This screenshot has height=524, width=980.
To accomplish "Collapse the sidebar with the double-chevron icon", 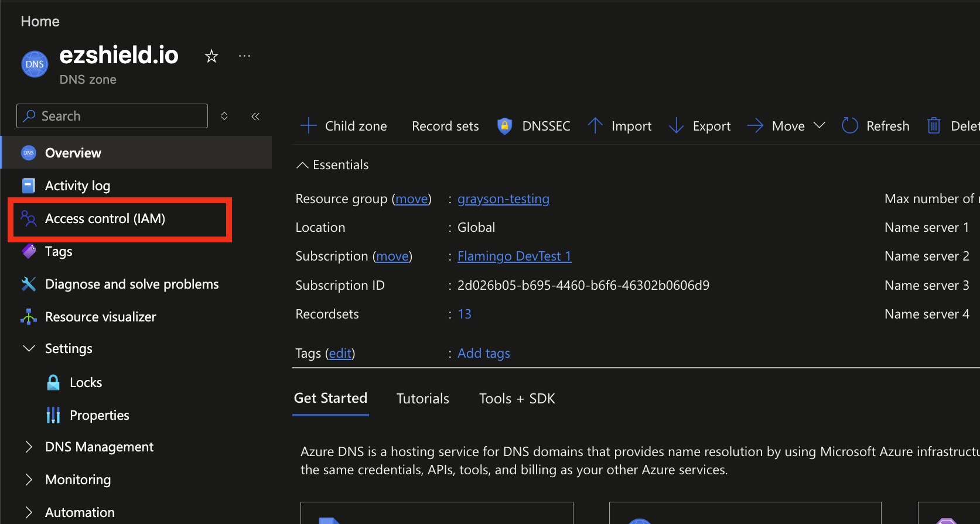I will point(255,117).
